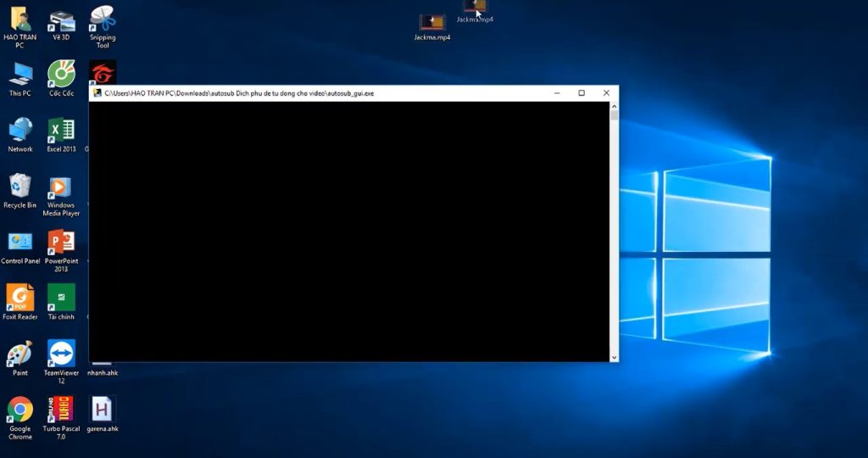Open the TeamViewer 12 shortcut
Viewport: 868px width, 458px height.
[x=61, y=354]
